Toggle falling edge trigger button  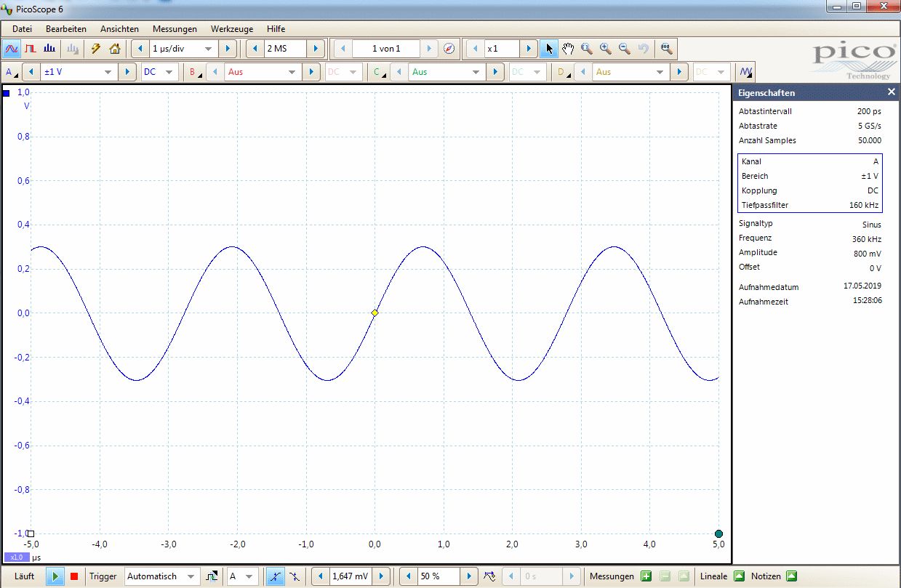click(x=295, y=576)
